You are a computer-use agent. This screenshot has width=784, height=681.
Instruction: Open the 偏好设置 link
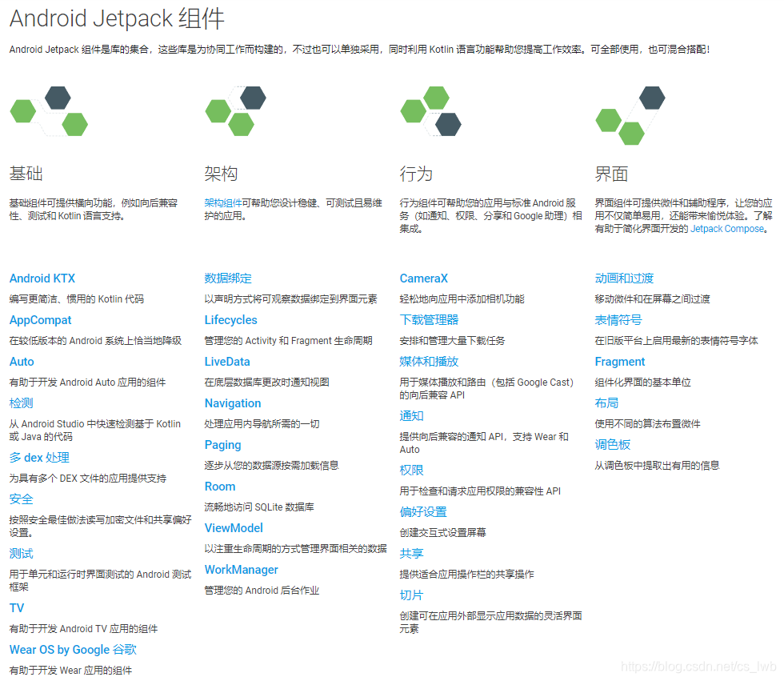423,512
